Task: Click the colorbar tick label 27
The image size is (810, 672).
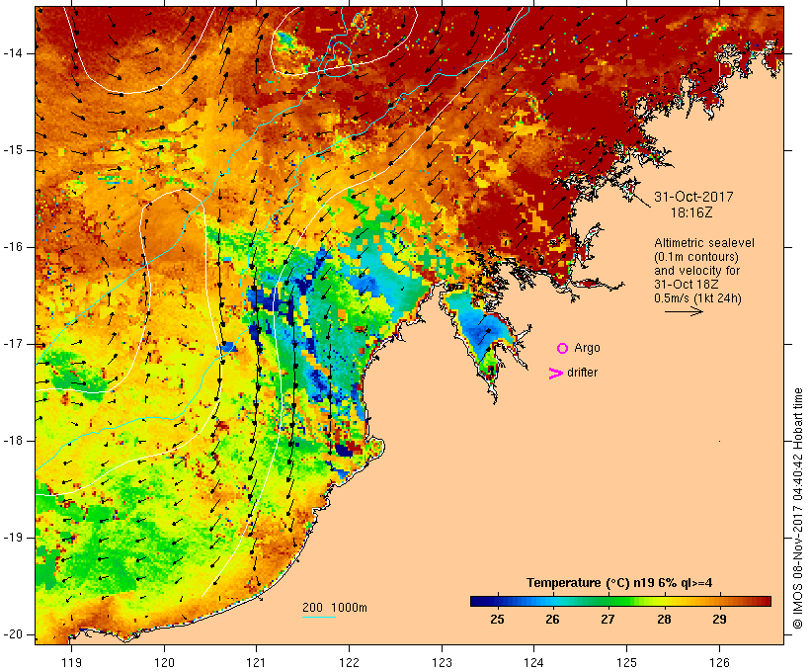Action: click(608, 620)
